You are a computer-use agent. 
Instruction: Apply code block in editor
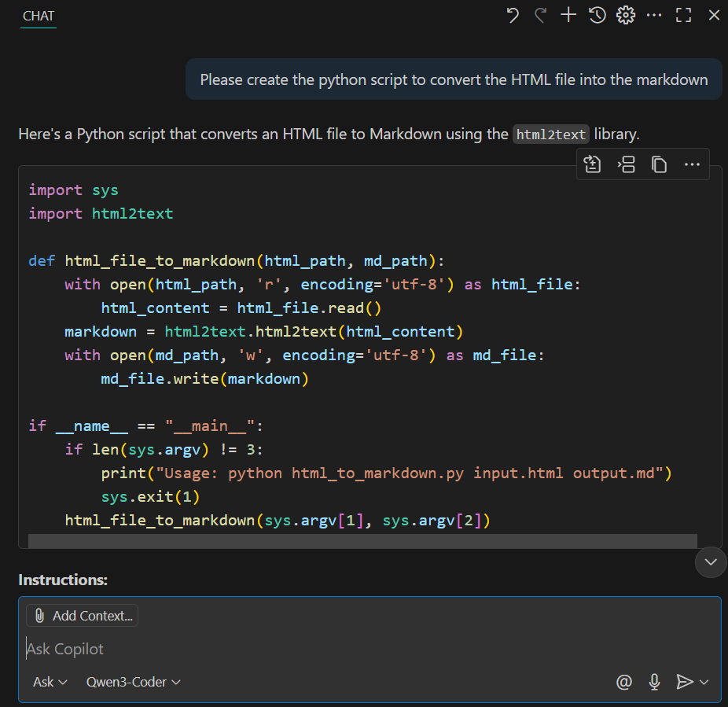[592, 164]
